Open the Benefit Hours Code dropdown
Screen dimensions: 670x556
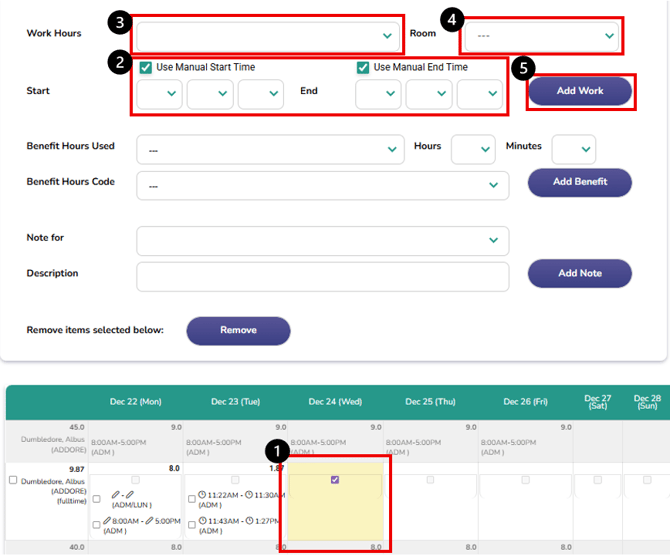(323, 185)
